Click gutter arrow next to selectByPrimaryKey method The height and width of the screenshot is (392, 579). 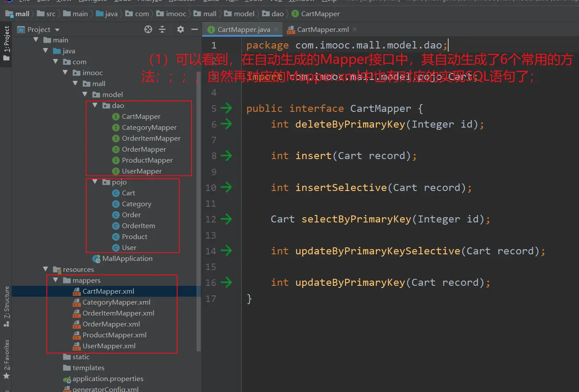pos(226,219)
